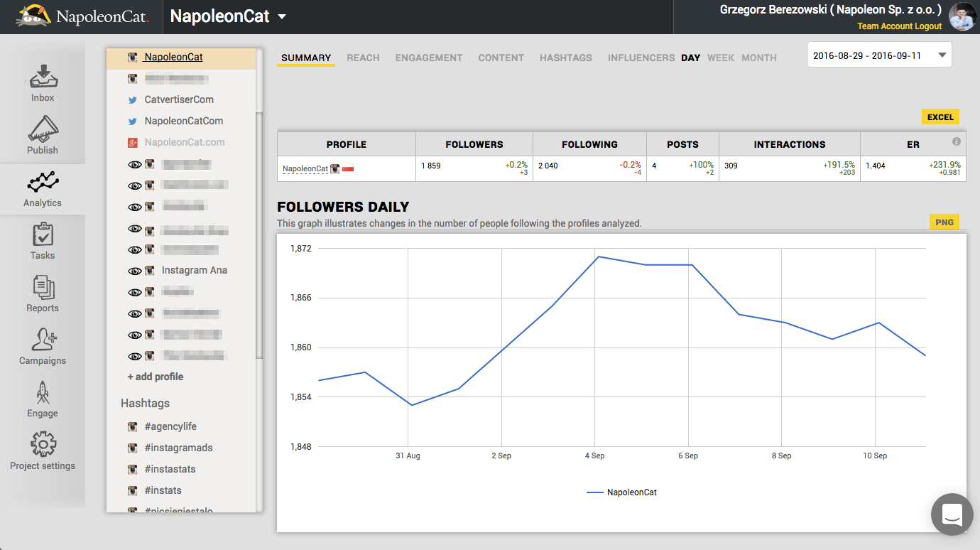The image size is (980, 550).
Task: Switch to the HASHTAGS tab
Action: point(566,58)
